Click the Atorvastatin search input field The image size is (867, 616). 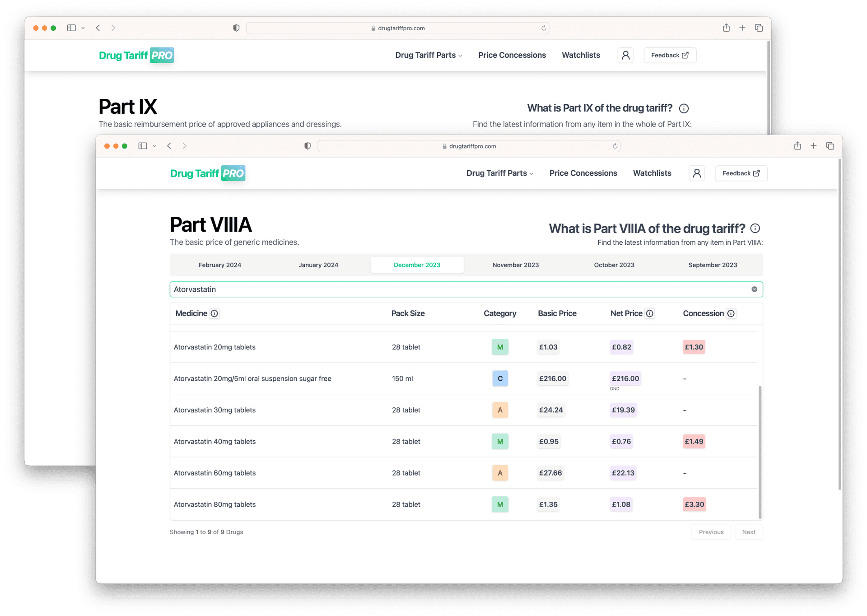452,289
